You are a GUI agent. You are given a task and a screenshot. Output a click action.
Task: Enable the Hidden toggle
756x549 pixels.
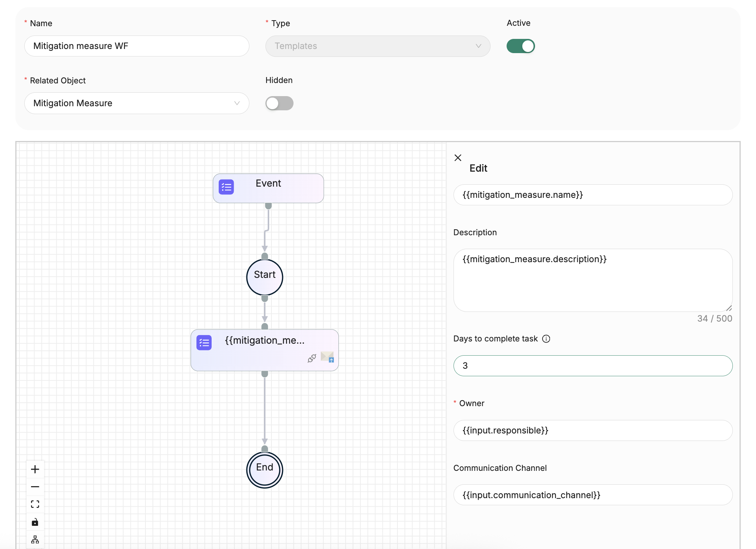tap(279, 103)
